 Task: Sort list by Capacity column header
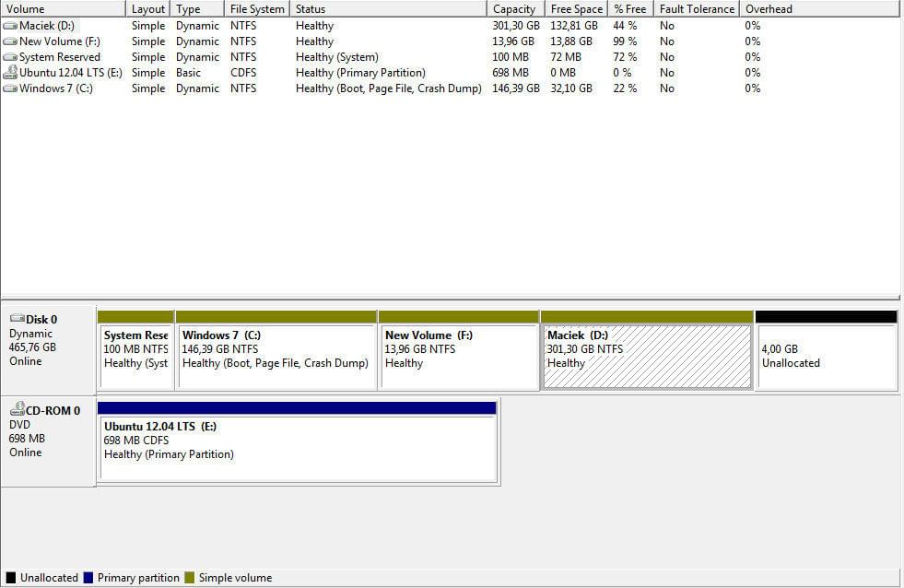tap(515, 8)
